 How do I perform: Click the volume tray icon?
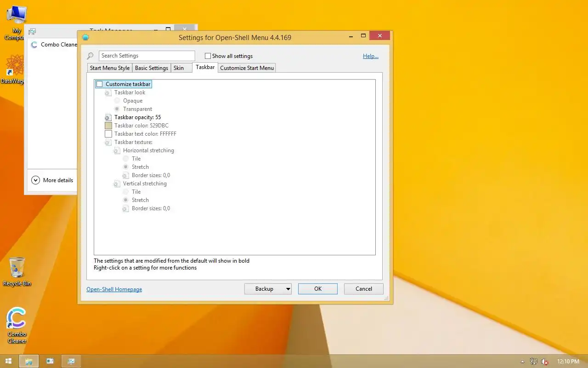click(545, 362)
